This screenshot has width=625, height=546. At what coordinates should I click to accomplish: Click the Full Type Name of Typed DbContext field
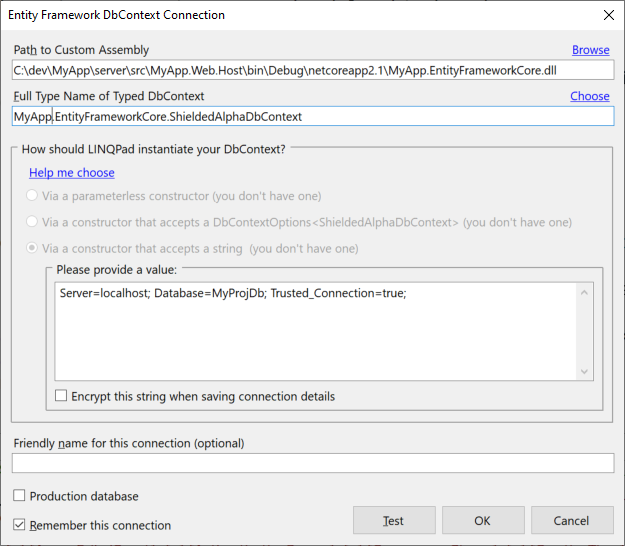[313, 116]
